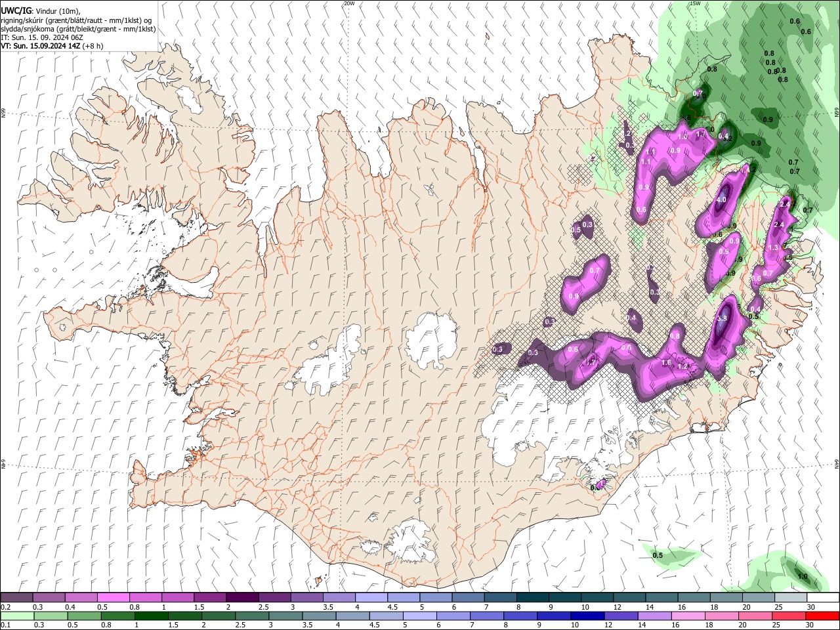Pick the bottom-row rain swatch starting at 25

click(x=788, y=616)
